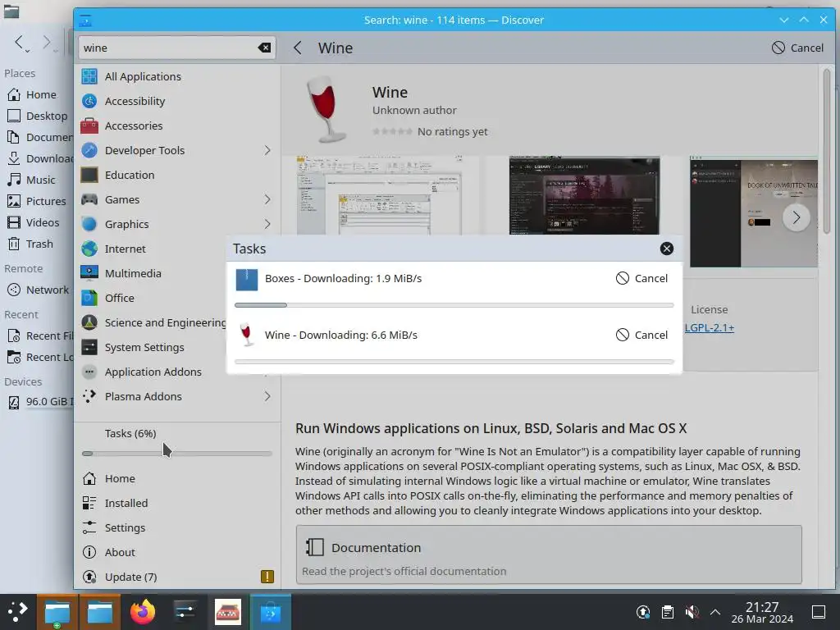The width and height of the screenshot is (840, 630).
Task: Click the Wine glass app icon
Action: (x=325, y=110)
